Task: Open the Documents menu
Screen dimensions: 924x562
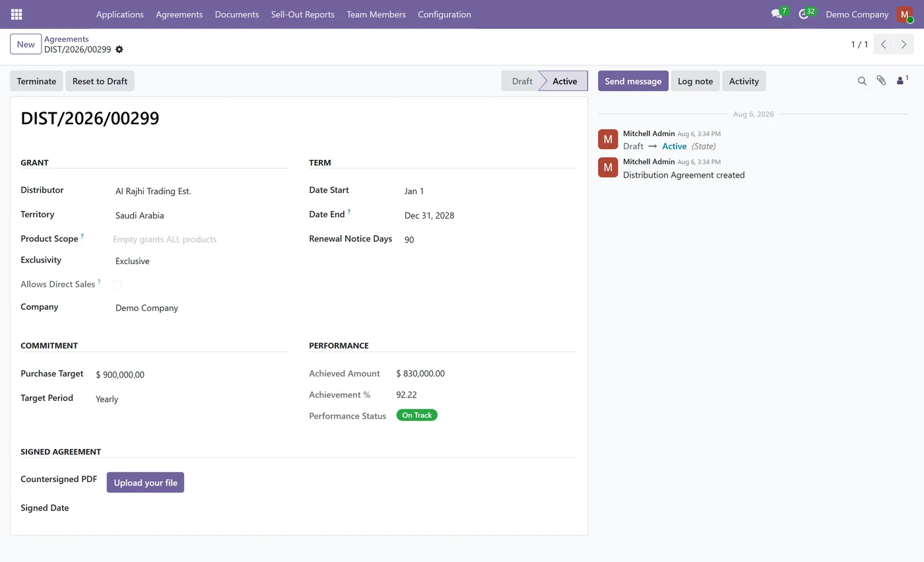Action: tap(237, 14)
